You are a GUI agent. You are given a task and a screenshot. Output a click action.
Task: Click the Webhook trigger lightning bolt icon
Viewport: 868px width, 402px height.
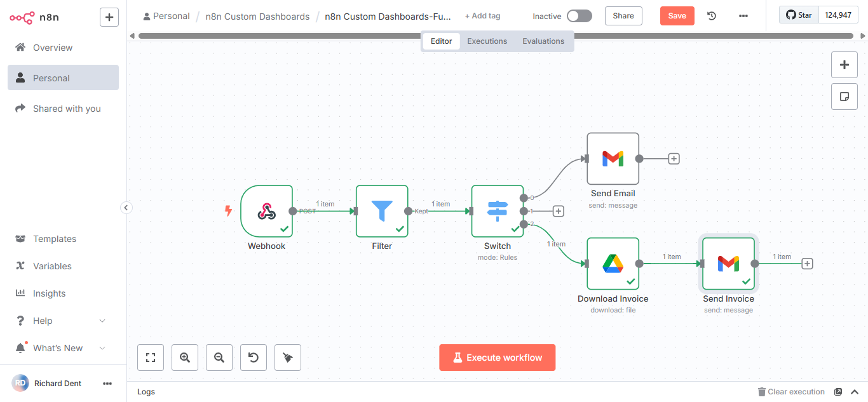coord(229,211)
